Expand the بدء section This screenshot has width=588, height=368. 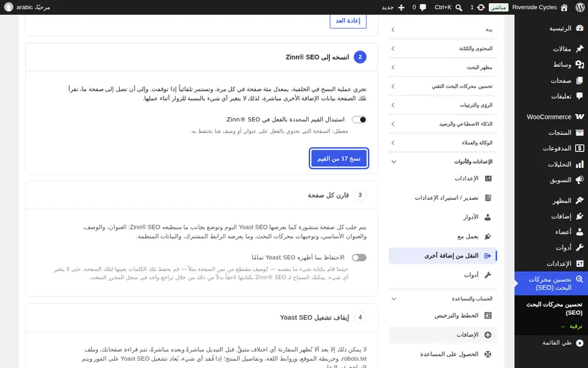443,29
